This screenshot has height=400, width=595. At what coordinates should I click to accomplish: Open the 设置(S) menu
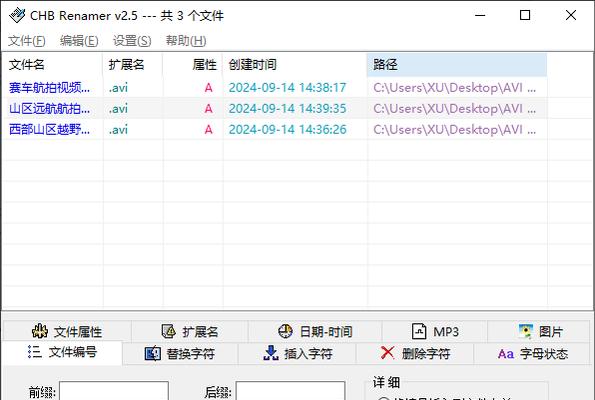[132, 41]
